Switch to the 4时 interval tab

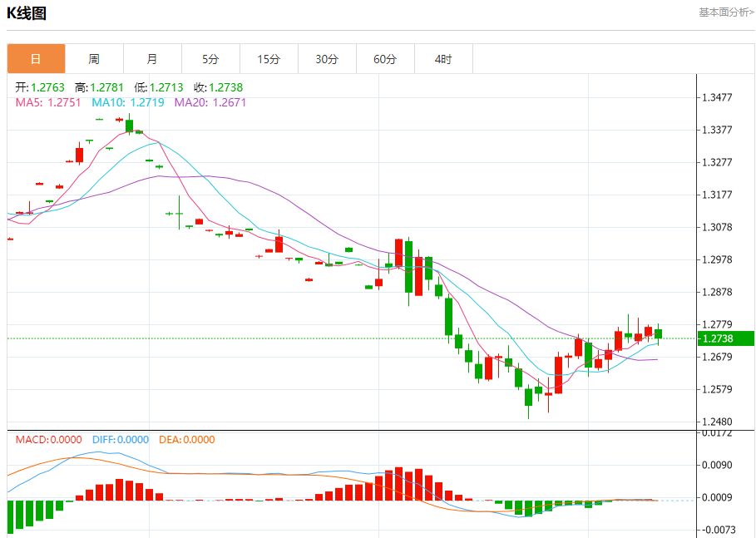click(443, 59)
